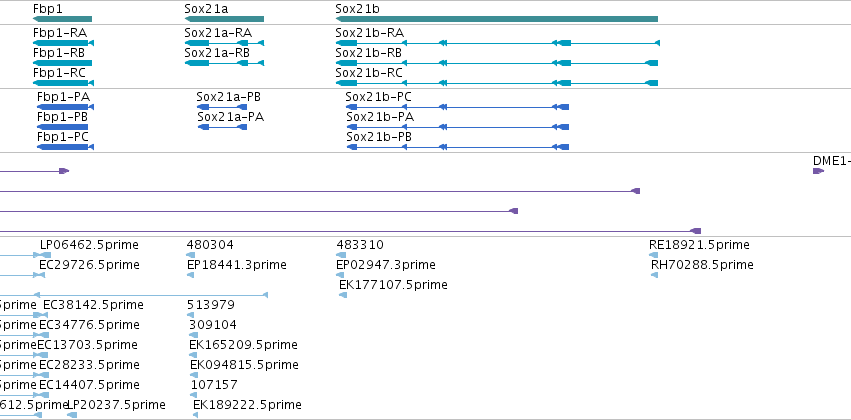Select the EP18441.3prime EST marker

(190, 275)
